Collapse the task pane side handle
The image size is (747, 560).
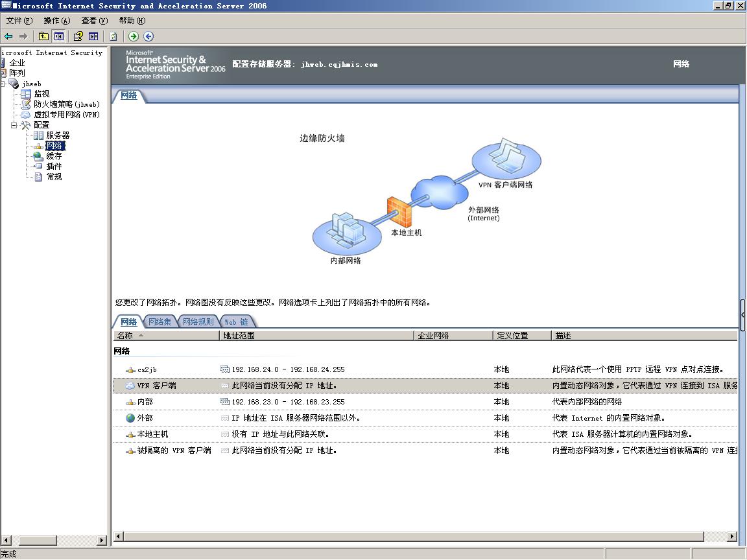[x=742, y=315]
